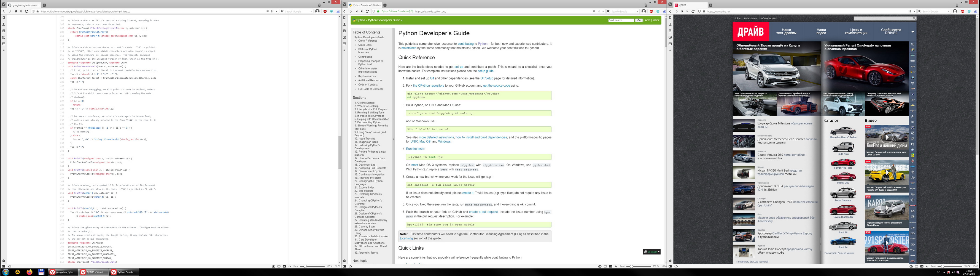The height and width of the screenshot is (276, 980).
Task: Open bookmark dropdown arrow in googletest address bar
Action: pos(277,11)
